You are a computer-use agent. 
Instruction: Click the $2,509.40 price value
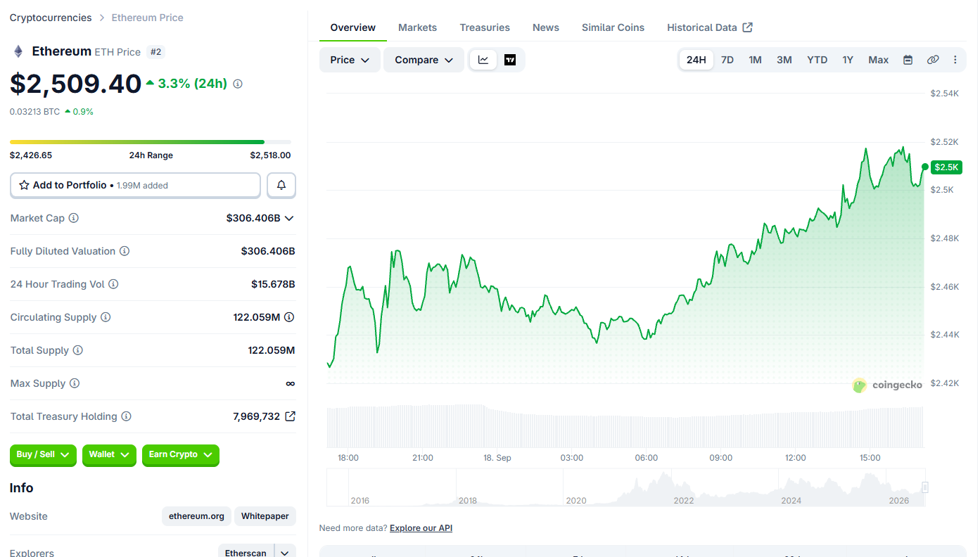click(x=76, y=84)
